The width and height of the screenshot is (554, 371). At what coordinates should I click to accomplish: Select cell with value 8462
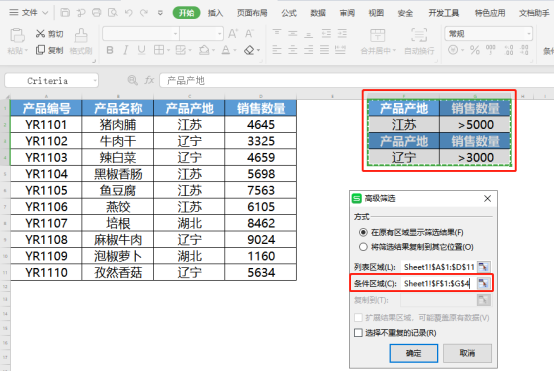(261, 223)
